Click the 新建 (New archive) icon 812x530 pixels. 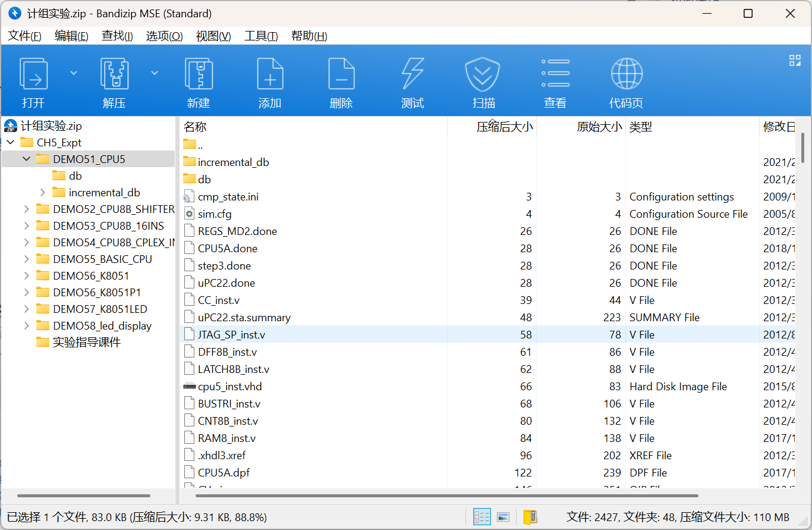pos(198,74)
